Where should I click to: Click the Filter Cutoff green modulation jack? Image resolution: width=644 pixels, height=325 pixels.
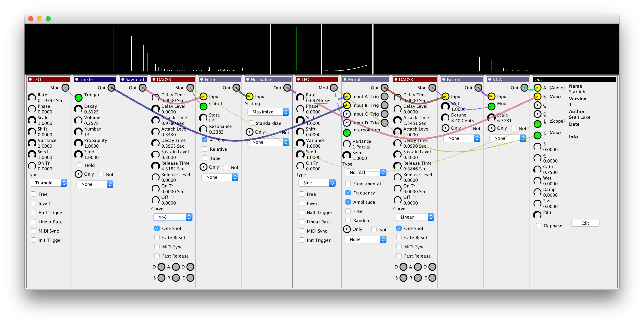click(x=203, y=106)
